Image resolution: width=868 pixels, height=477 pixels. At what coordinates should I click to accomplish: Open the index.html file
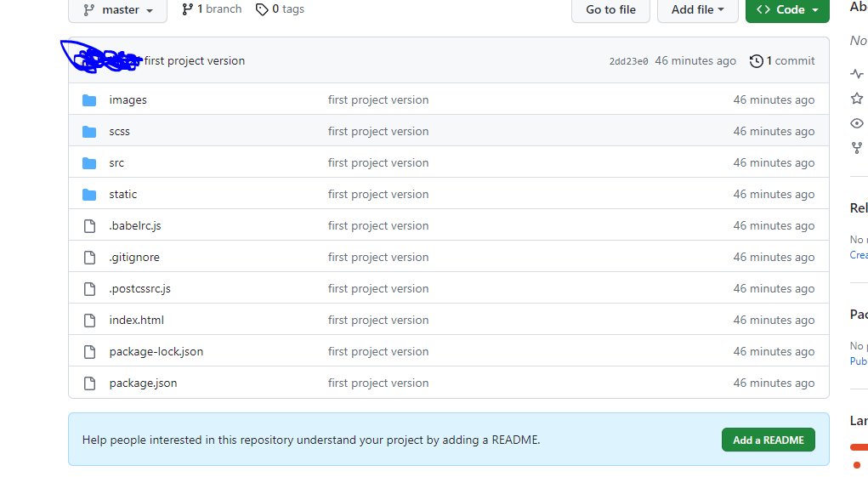click(x=137, y=321)
